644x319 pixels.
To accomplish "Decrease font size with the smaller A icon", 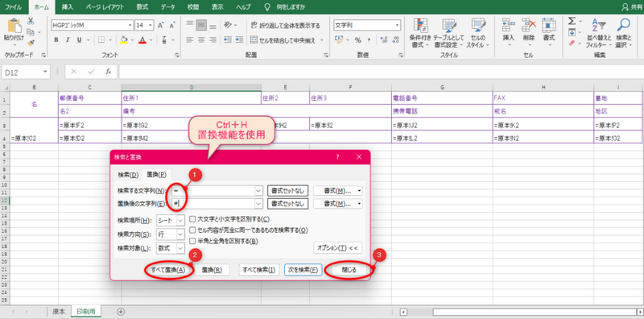I will click(171, 25).
